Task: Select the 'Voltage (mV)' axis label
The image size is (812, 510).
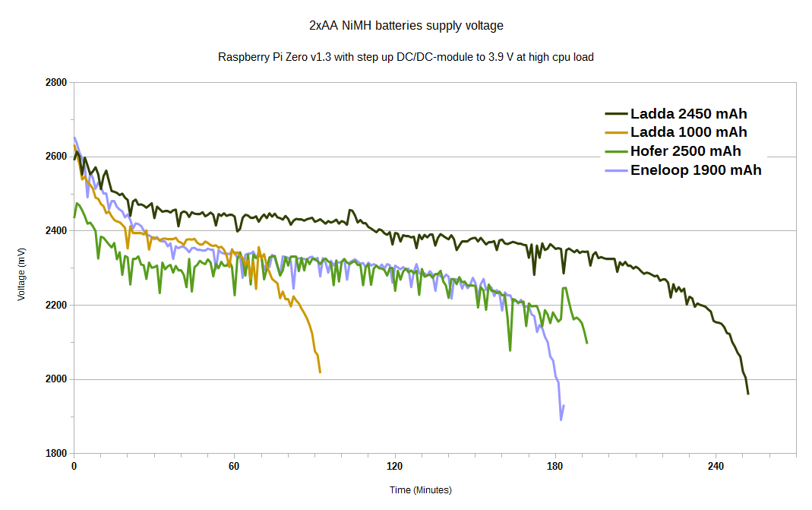Action: point(21,274)
